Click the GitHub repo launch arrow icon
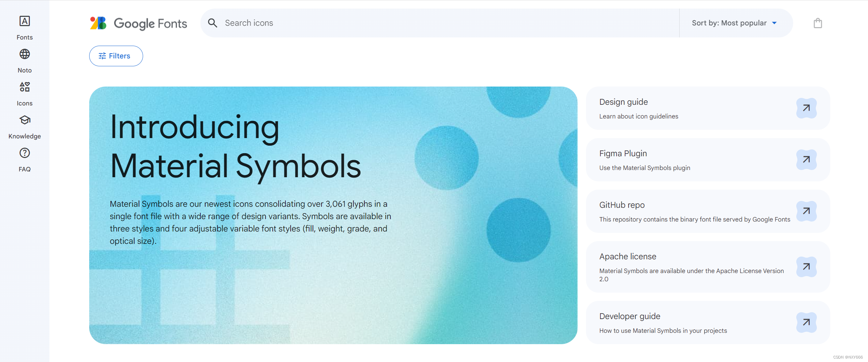Viewport: 868px width, 362px height. [807, 211]
